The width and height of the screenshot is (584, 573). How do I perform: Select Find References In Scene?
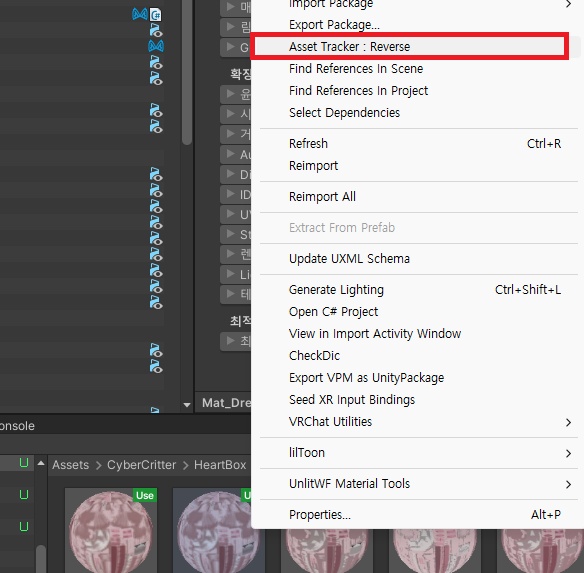pos(356,69)
